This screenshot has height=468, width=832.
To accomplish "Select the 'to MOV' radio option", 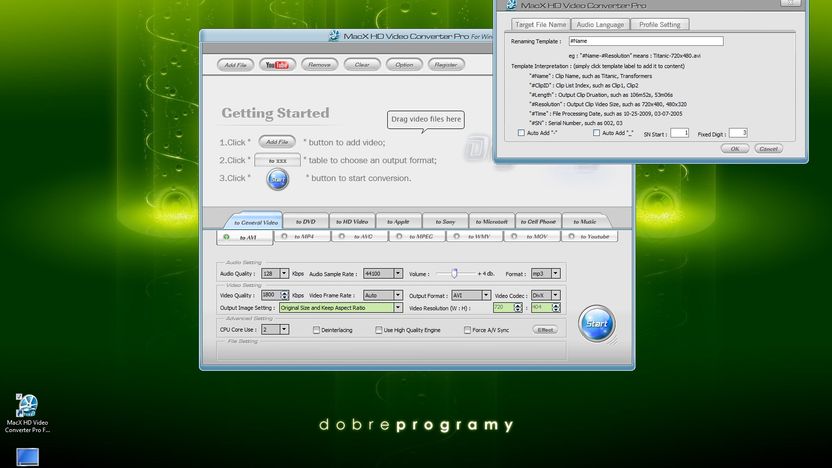I will click(x=514, y=236).
